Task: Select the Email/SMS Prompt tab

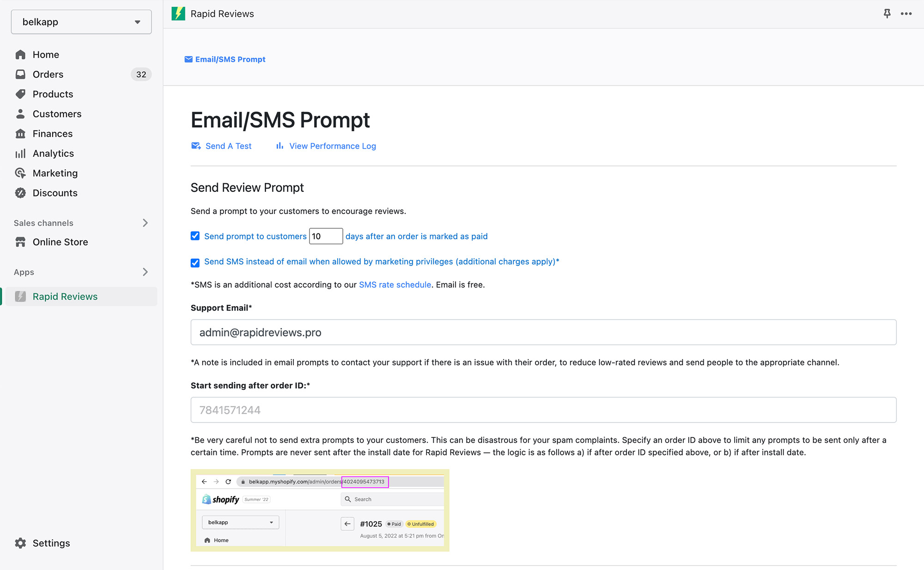Action: pos(225,59)
